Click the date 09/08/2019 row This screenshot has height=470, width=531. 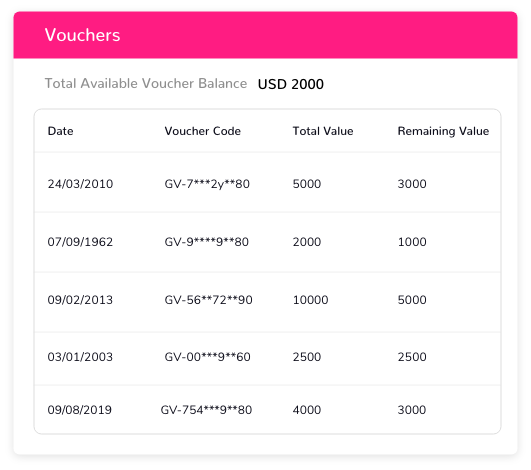point(268,409)
